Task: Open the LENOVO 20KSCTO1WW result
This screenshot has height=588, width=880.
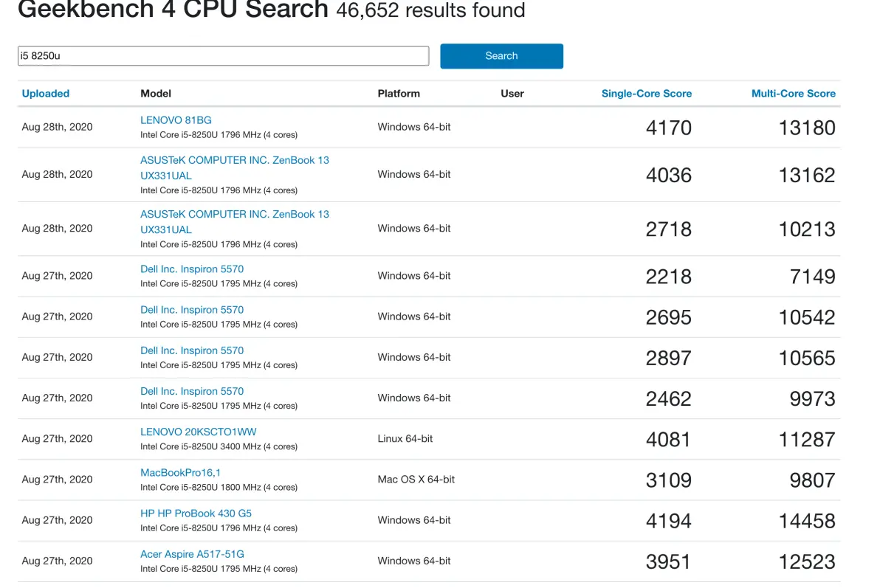Action: click(198, 432)
